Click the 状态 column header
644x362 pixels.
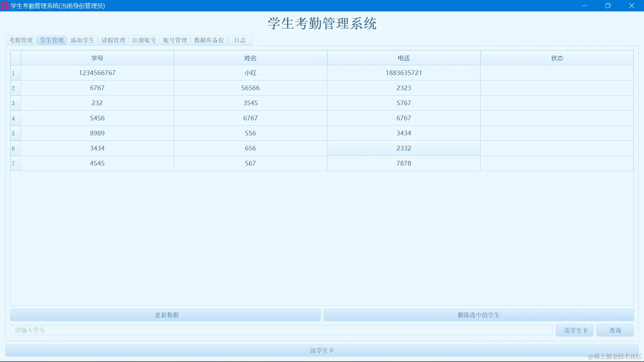tap(557, 58)
